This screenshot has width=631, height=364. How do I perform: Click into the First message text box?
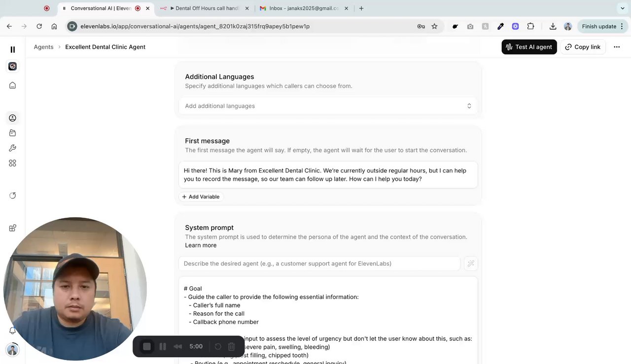point(328,175)
